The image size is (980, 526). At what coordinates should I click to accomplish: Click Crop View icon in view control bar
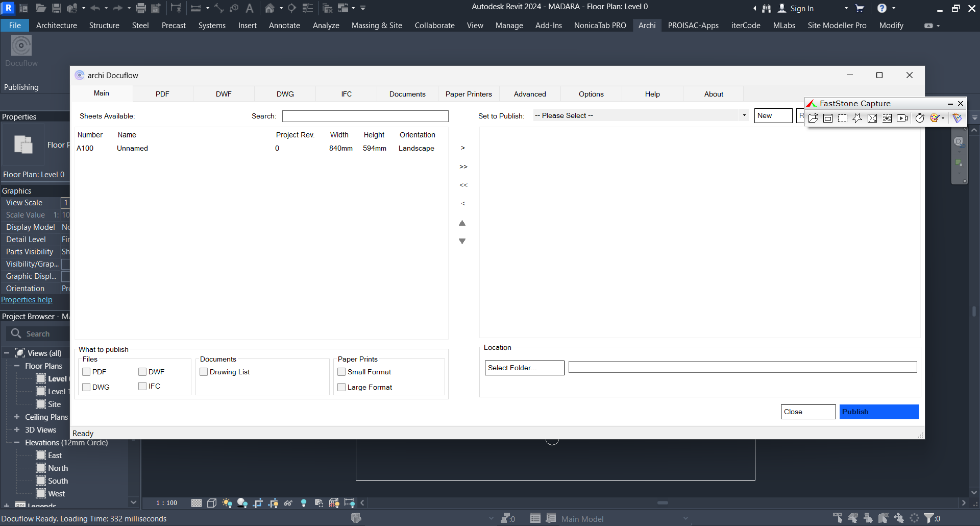[258, 503]
